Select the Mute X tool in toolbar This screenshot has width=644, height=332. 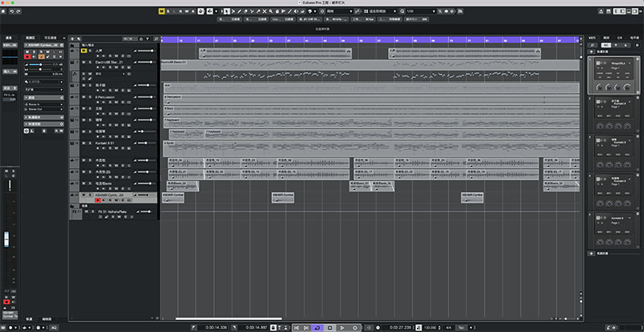tap(265, 11)
